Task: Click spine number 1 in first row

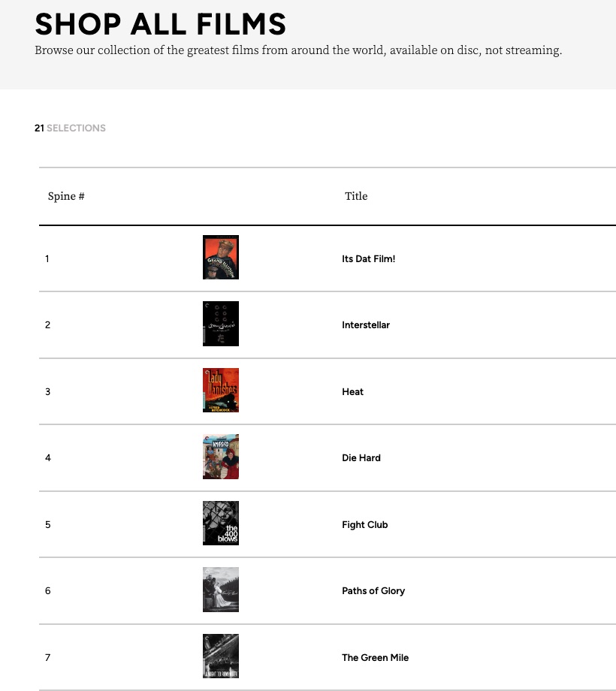Action: (x=47, y=259)
